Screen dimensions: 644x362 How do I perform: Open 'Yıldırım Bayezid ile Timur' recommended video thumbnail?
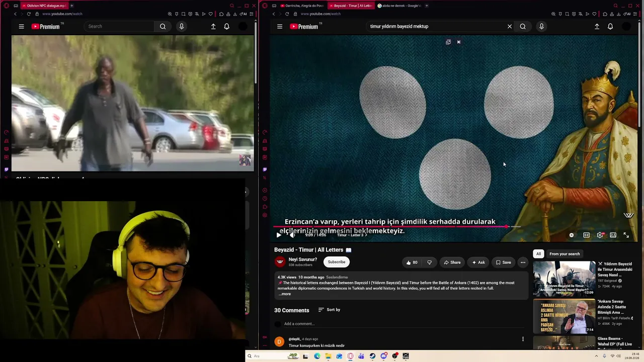[564, 278]
